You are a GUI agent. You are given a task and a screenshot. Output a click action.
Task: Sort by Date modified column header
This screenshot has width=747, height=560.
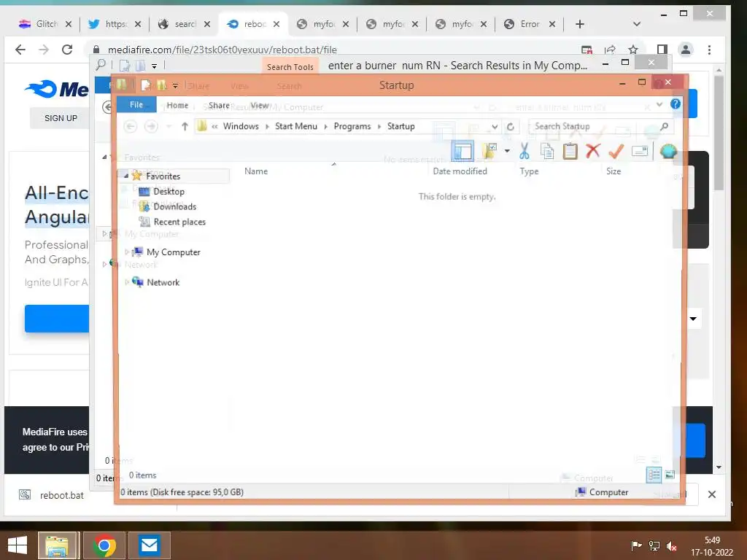(x=460, y=171)
